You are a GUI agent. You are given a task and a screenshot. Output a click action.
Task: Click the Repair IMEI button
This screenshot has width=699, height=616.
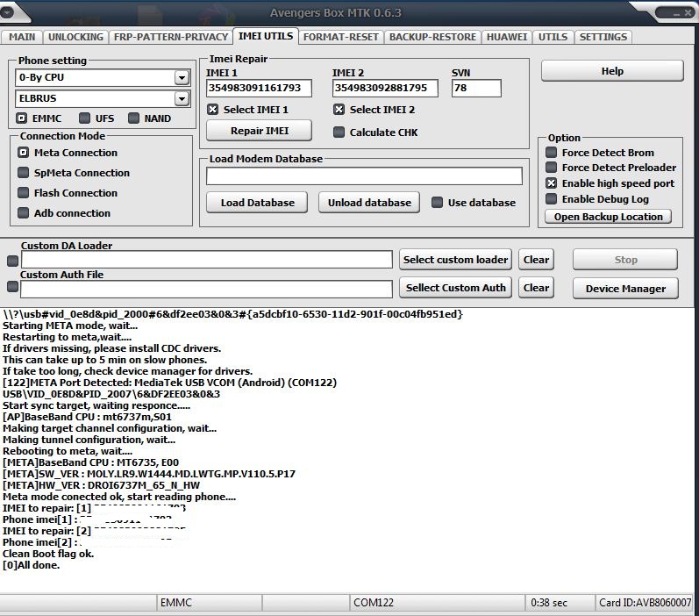click(259, 131)
